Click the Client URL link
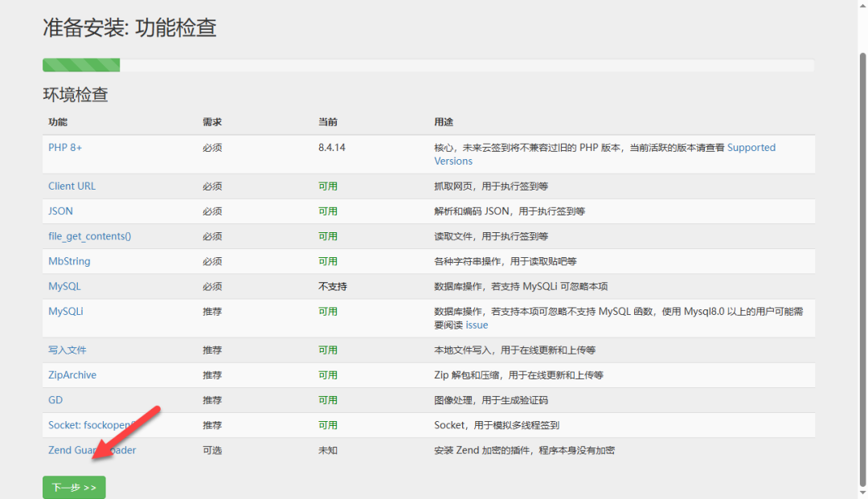 click(x=72, y=186)
